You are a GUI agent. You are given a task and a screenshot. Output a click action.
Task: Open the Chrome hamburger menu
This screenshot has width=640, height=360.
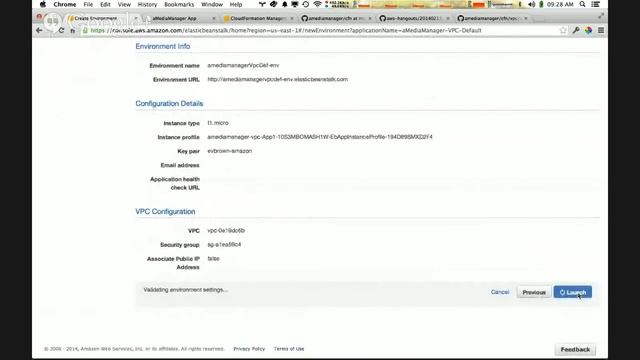click(x=601, y=31)
